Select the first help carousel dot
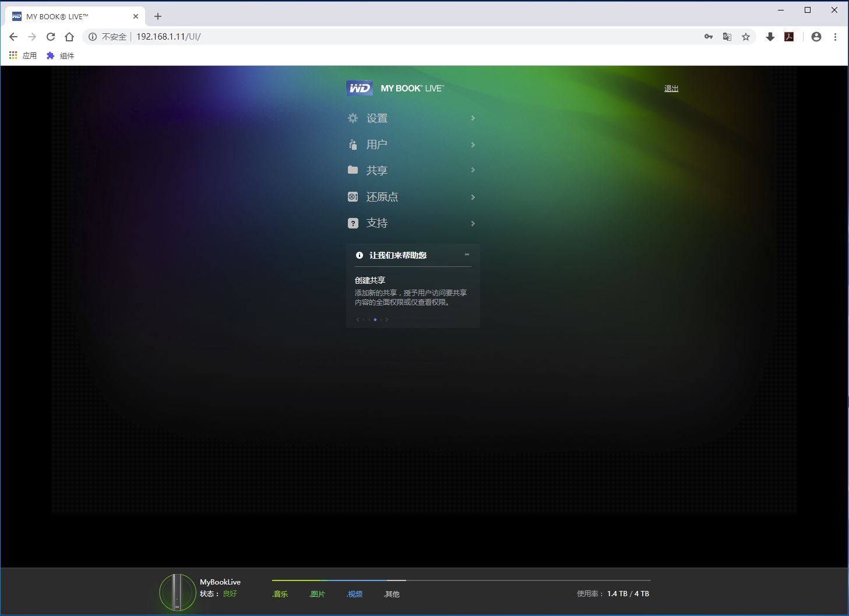 pos(364,319)
